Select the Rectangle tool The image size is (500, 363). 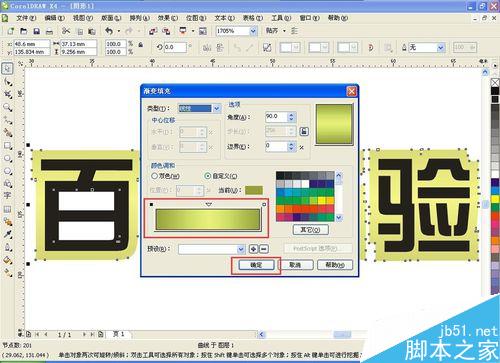7,146
